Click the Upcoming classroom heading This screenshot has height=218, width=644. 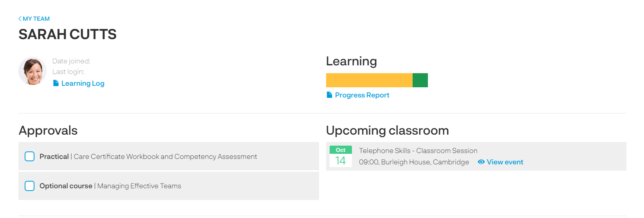coord(388,130)
